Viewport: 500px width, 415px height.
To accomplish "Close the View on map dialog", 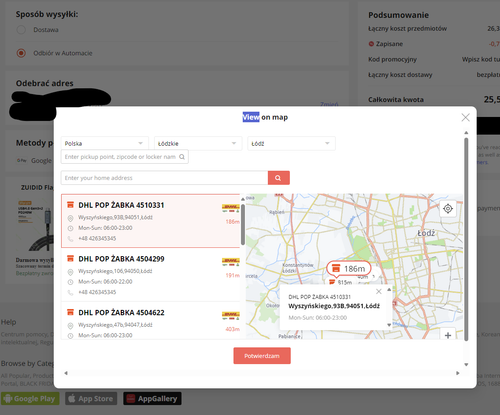I will point(465,117).
